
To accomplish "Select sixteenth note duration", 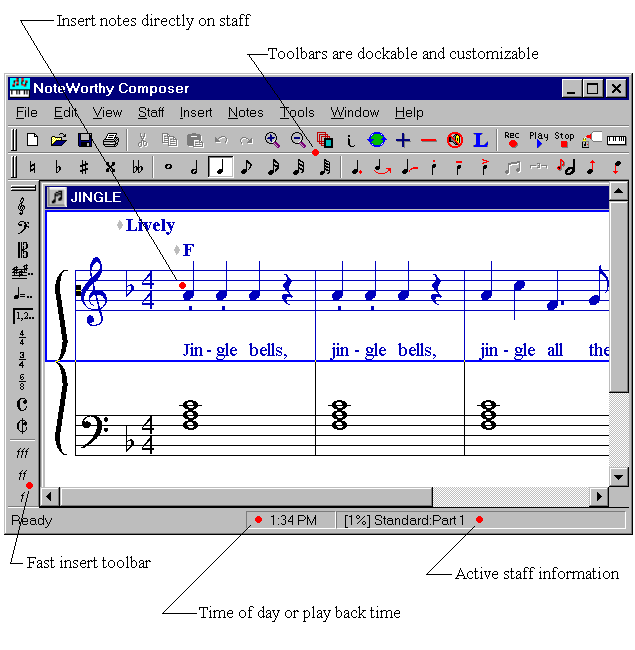I will 273,167.
